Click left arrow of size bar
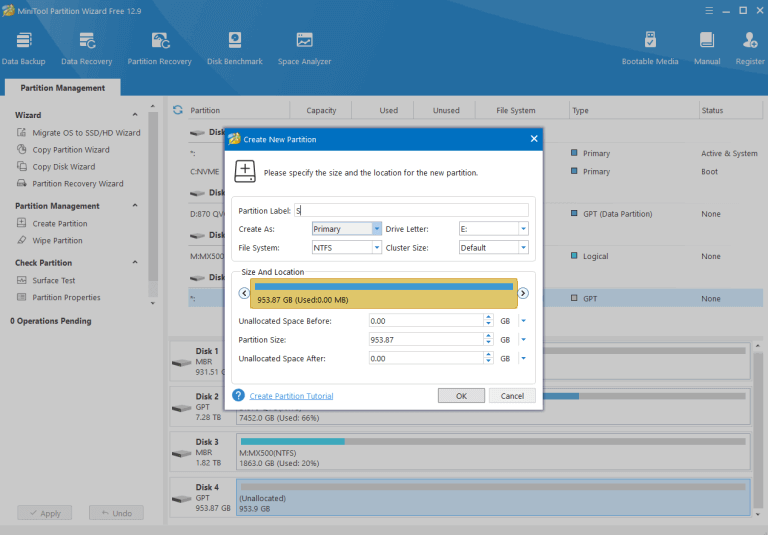768x535 pixels. point(244,293)
